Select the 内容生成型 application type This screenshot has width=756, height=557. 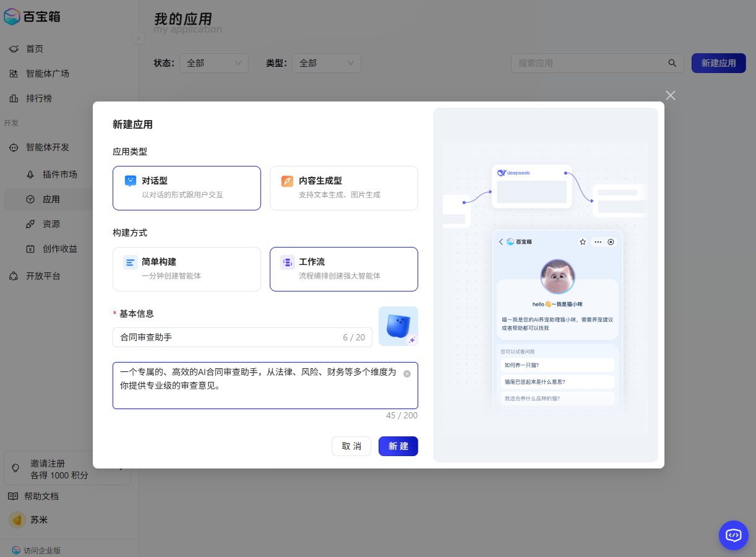(x=344, y=188)
